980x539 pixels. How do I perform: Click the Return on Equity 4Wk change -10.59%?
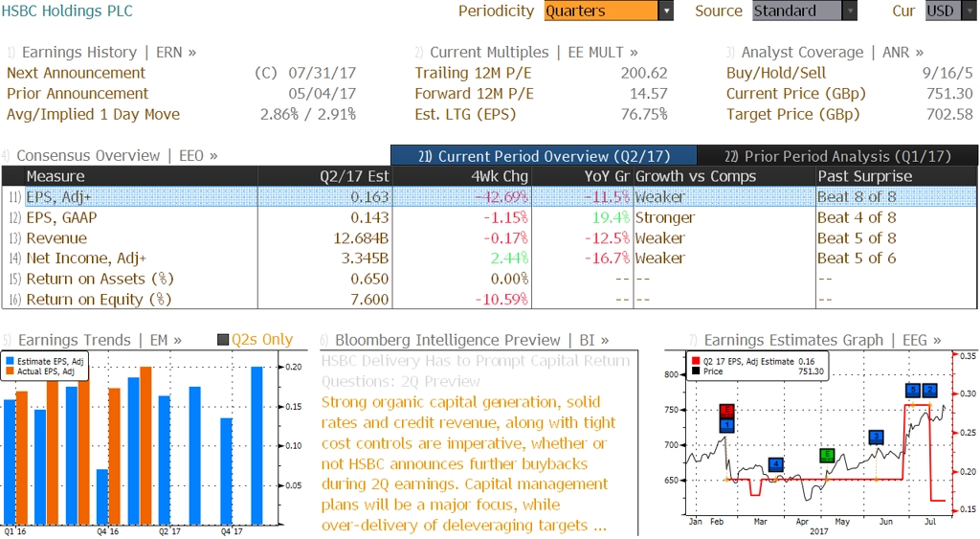coord(501,300)
